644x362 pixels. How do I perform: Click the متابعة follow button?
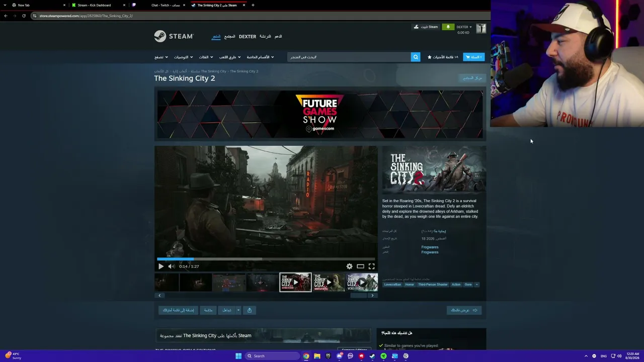click(x=208, y=310)
